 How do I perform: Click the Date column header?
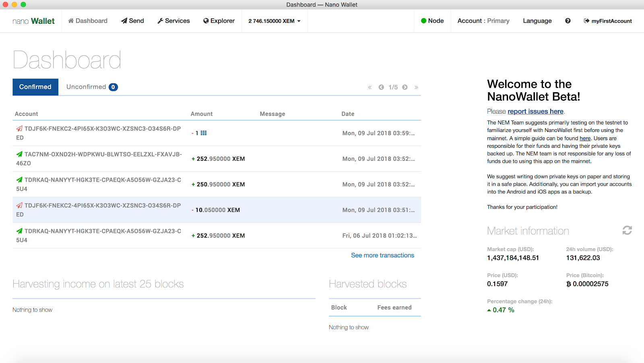pos(348,114)
